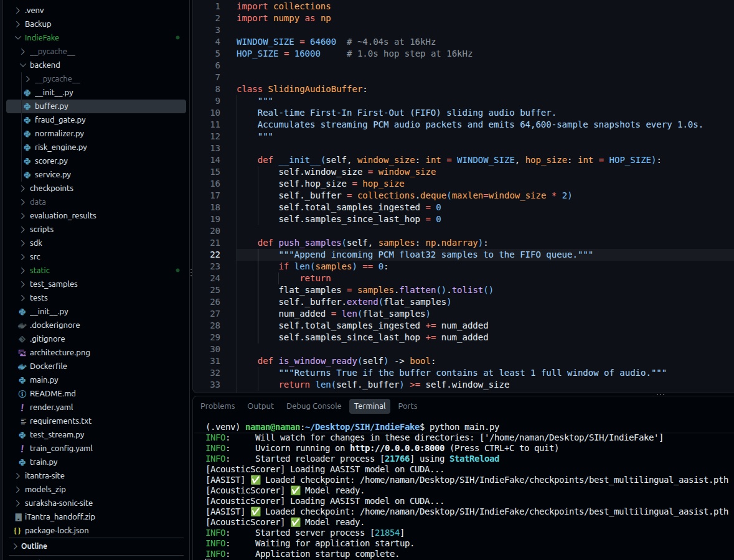Expand the models_zip folder
This screenshot has width=734, height=560.
click(18, 489)
